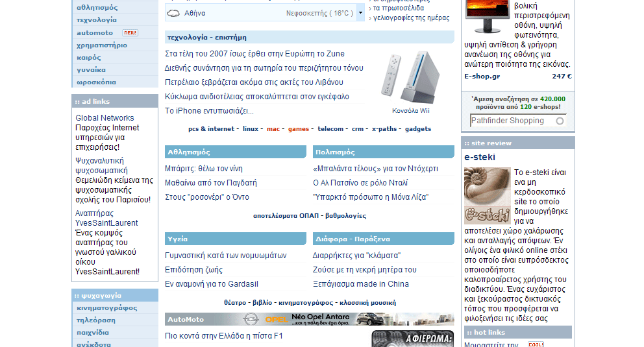644x347 pixels.
Task: Open the Πετρέλαιο ξεβράζεται Lebanon oil article
Action: click(x=254, y=82)
